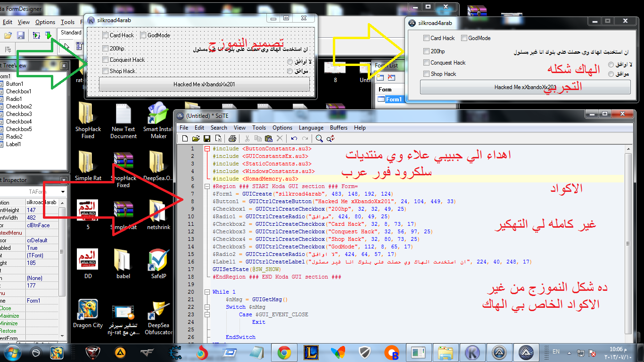644x362 pixels.
Task: Tick 200hp checkbox in running silkroad4arab window
Action: (426, 51)
